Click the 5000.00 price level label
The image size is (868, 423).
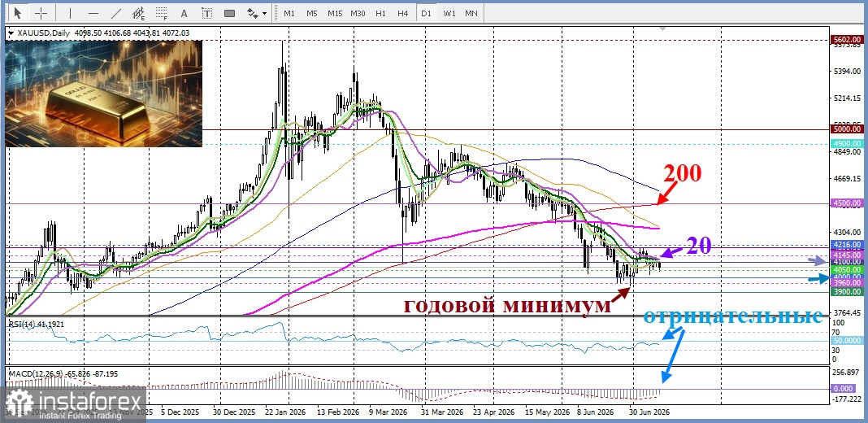point(848,129)
